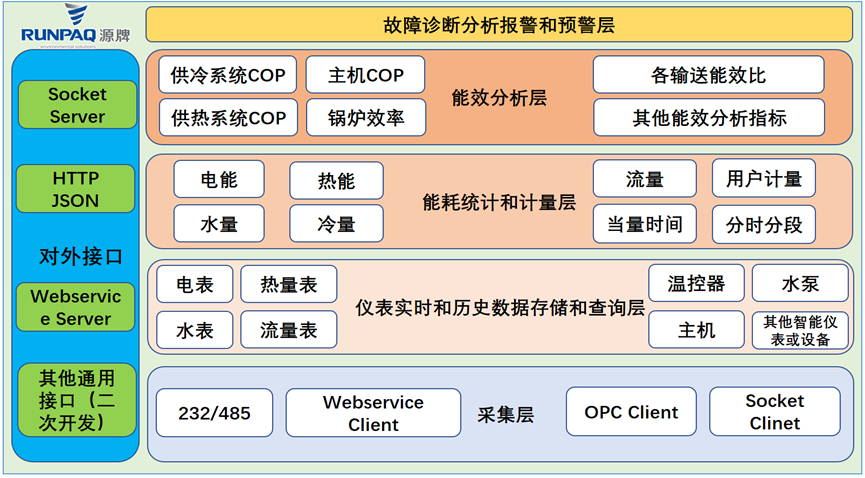Select the 温控器 box
This screenshot has height=478, width=865.
click(x=695, y=284)
